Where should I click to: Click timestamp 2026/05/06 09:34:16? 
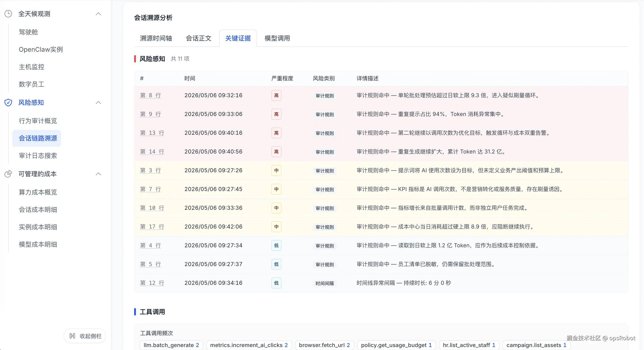213,283
